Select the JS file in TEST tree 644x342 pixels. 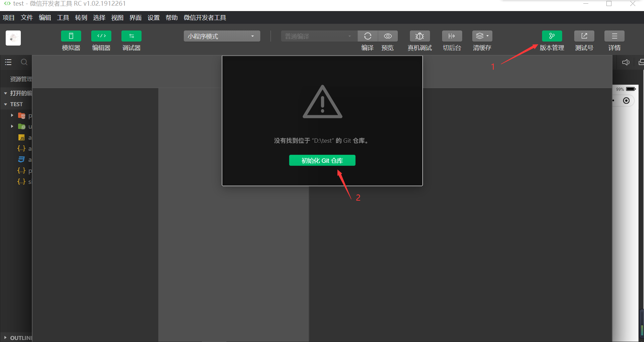pos(21,138)
